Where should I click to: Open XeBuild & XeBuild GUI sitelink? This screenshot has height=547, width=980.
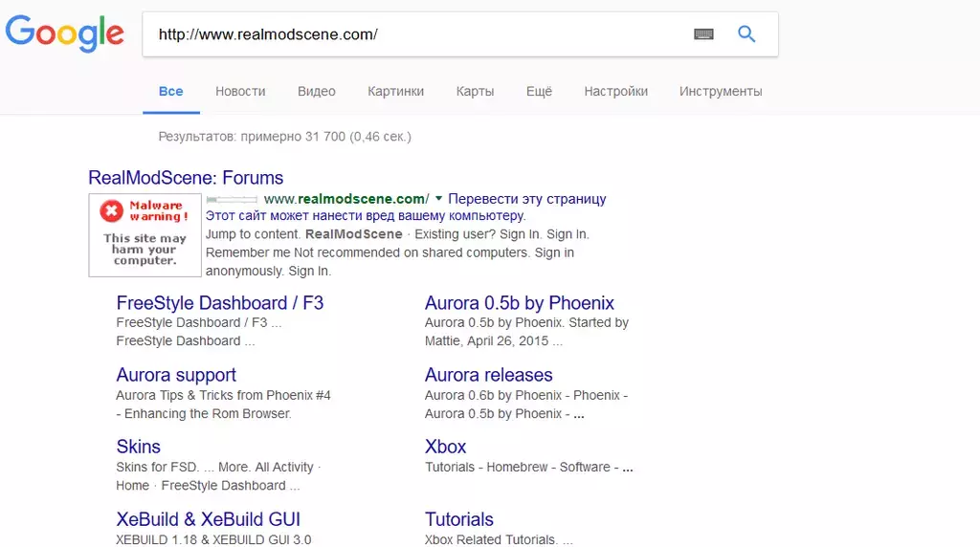(x=208, y=519)
